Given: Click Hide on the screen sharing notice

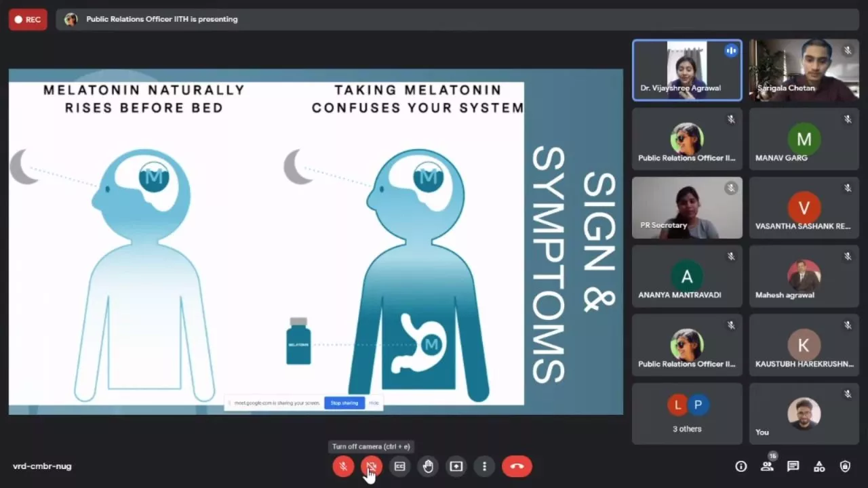Looking at the screenshot, I should tap(374, 403).
